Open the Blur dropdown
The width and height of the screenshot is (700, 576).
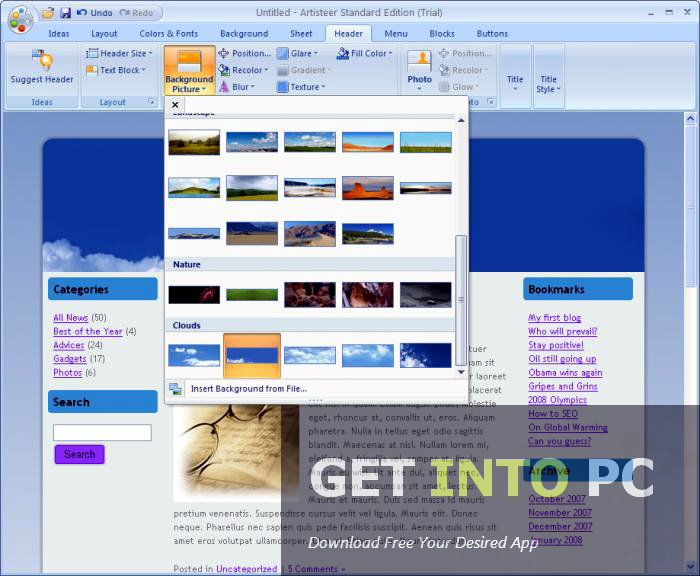pos(237,87)
